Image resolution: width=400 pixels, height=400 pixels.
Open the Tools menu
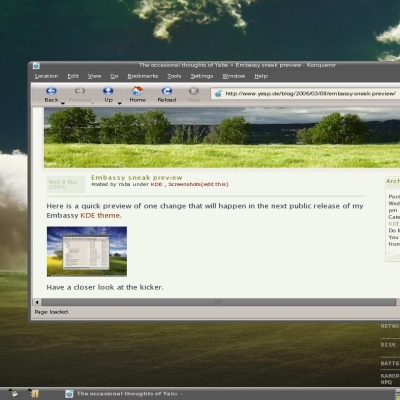coord(174,76)
